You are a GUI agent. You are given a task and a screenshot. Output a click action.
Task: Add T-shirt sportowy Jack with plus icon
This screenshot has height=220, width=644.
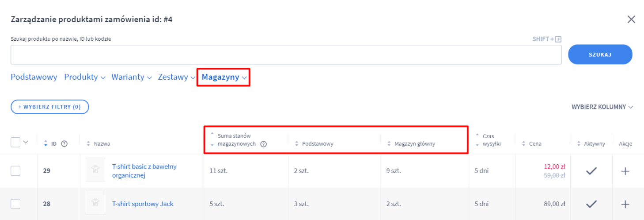coord(625,204)
